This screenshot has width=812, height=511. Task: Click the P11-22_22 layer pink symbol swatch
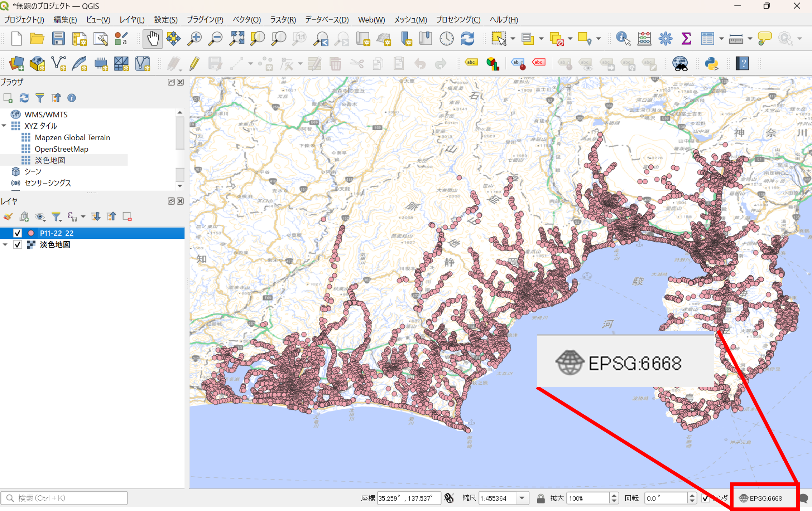[x=31, y=233]
